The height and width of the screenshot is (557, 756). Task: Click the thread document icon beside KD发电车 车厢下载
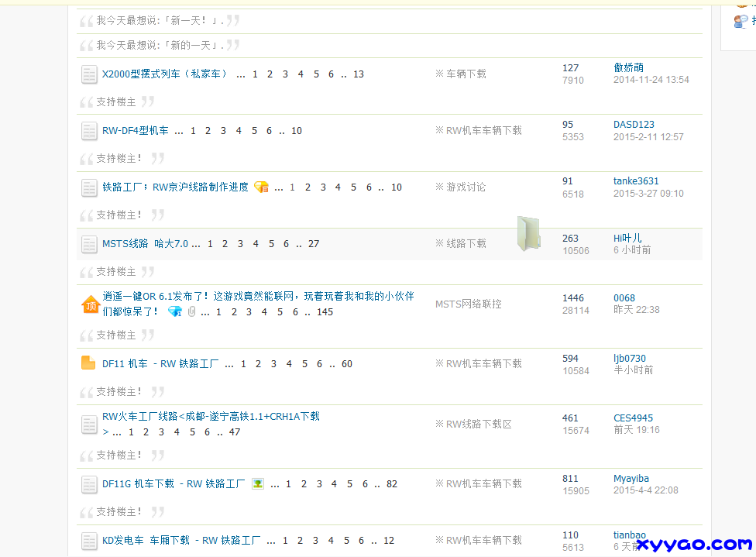pyautogui.click(x=88, y=540)
